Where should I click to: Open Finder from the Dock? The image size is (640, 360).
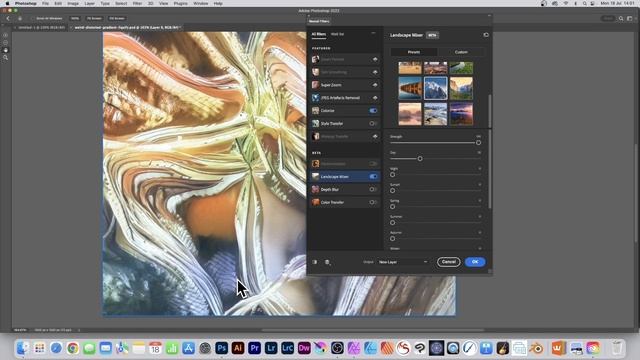[23, 348]
